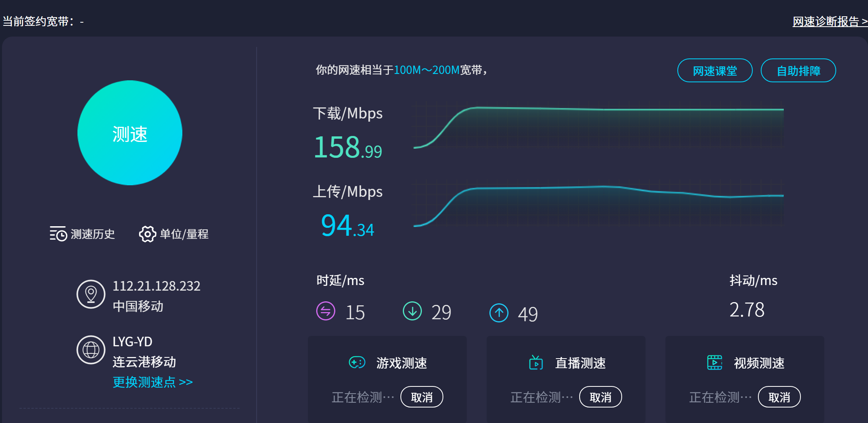This screenshot has width=868, height=423.
Task: Click the 游戏测速 gamepad icon
Action: coord(357,363)
